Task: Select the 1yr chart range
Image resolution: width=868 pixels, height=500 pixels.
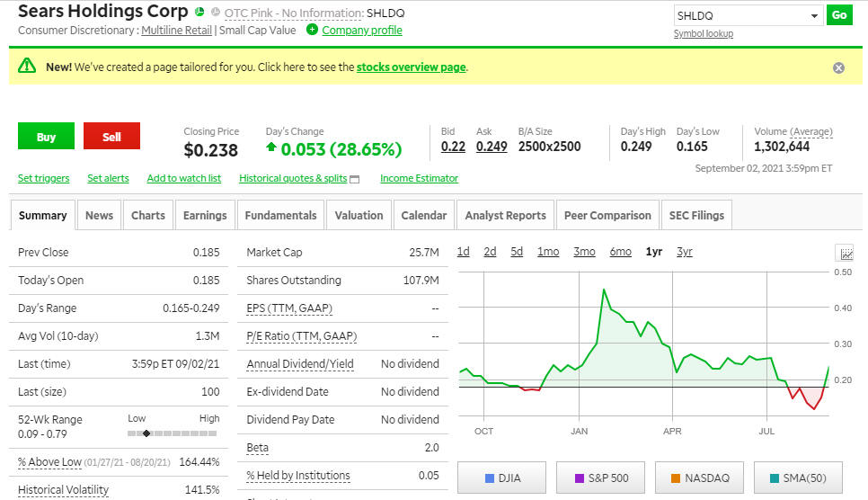Action: [x=654, y=252]
